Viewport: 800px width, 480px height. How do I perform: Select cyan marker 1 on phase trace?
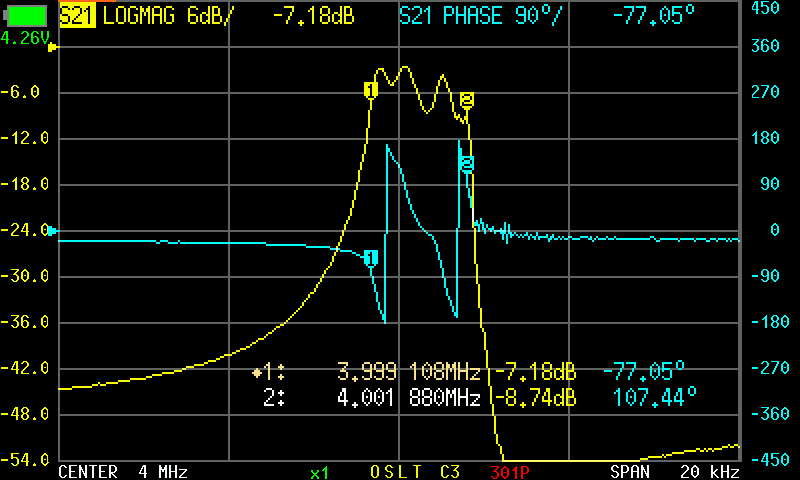click(371, 258)
